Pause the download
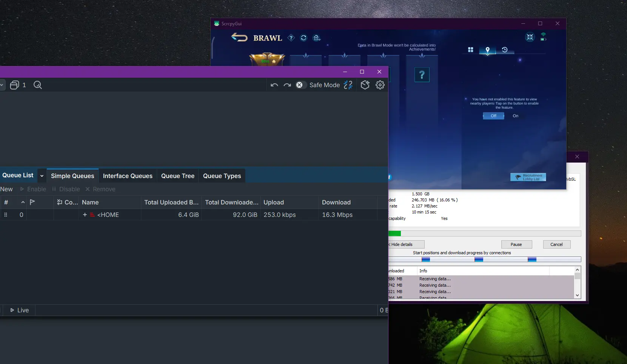 [516, 244]
